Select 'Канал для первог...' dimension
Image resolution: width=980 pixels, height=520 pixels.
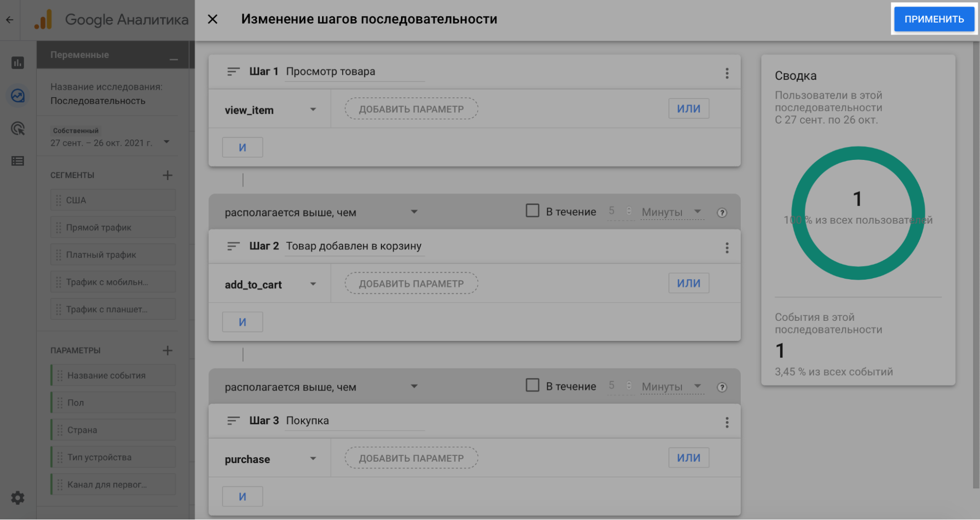tap(113, 485)
